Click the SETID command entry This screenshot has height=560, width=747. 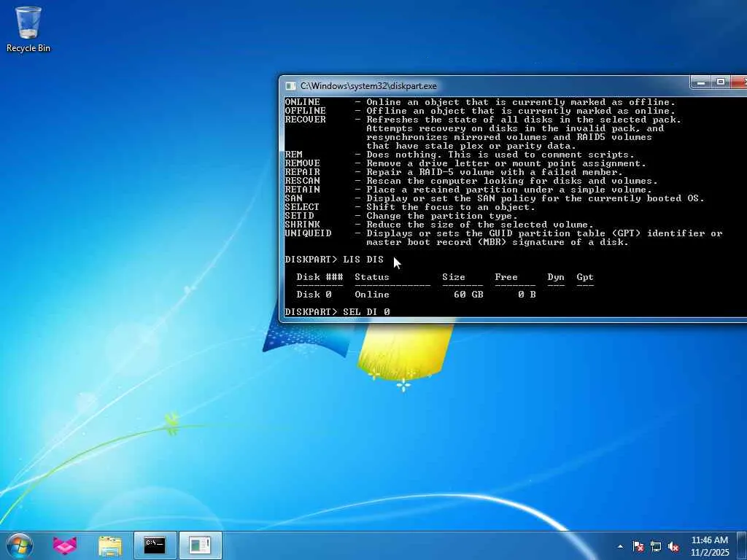point(299,216)
